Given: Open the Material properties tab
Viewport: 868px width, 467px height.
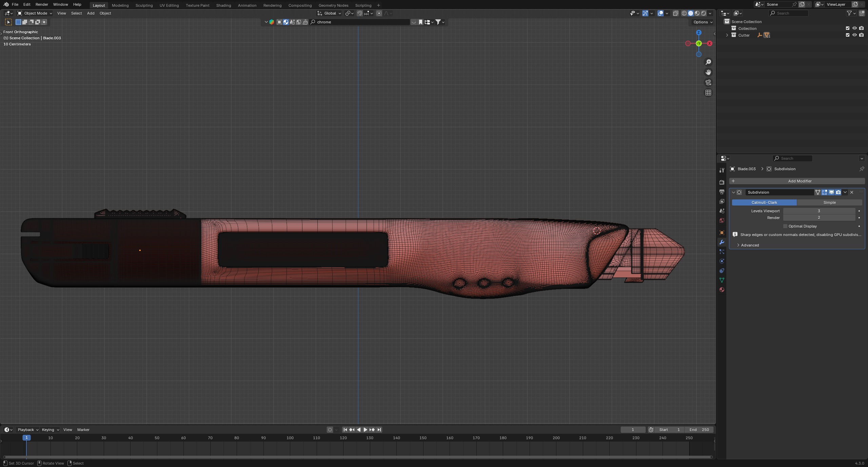Looking at the screenshot, I should (x=722, y=290).
